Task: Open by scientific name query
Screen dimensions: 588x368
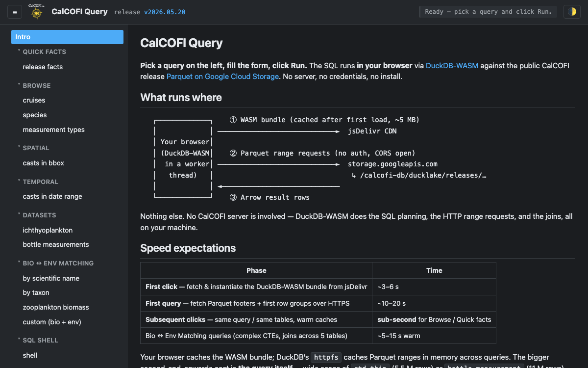Action: 51,278
